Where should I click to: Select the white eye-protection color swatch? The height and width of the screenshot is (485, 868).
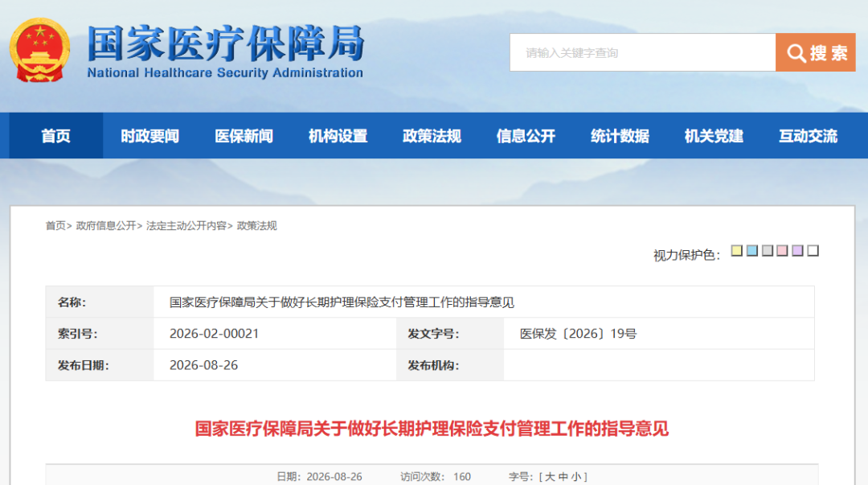coord(813,250)
